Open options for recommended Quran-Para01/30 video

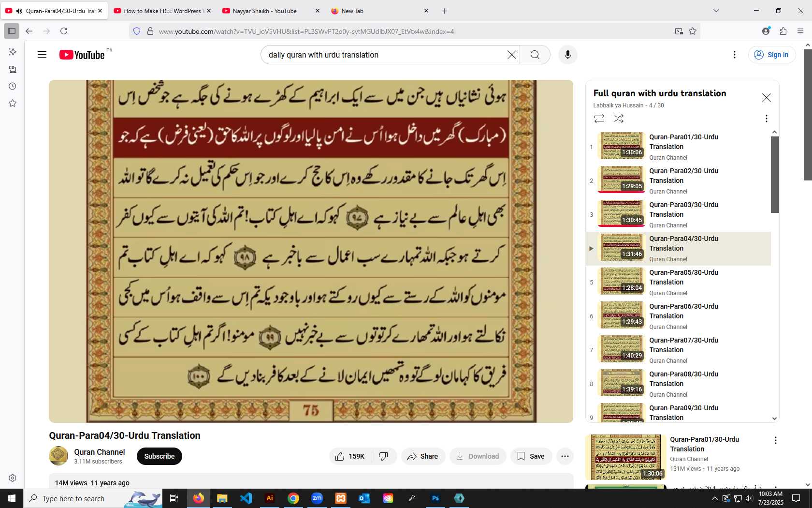click(x=775, y=440)
